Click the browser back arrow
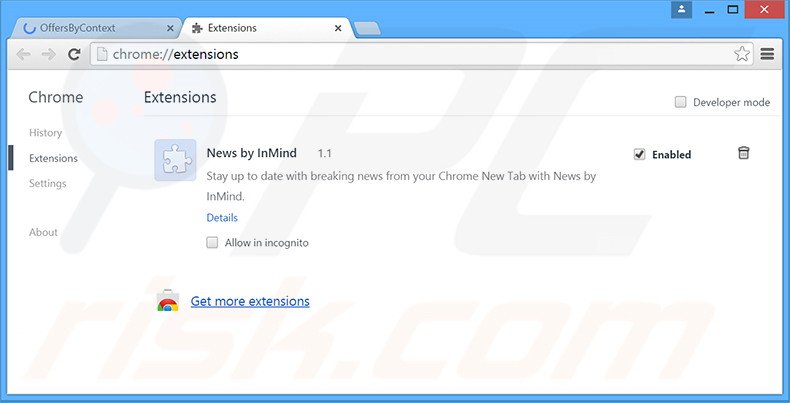790x403 pixels. [24, 54]
